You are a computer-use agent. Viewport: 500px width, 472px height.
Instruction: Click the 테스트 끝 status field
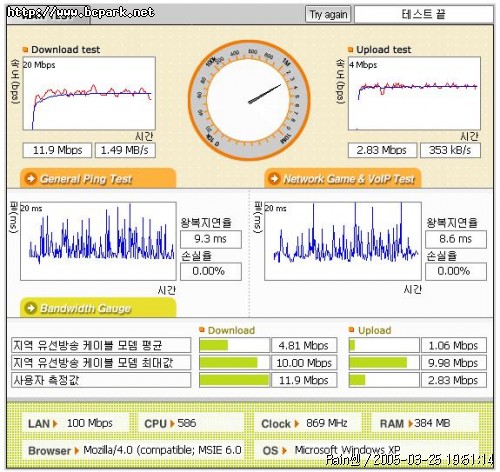424,14
